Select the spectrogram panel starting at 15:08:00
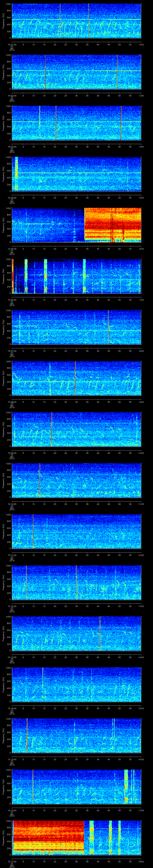 click(77, 378)
